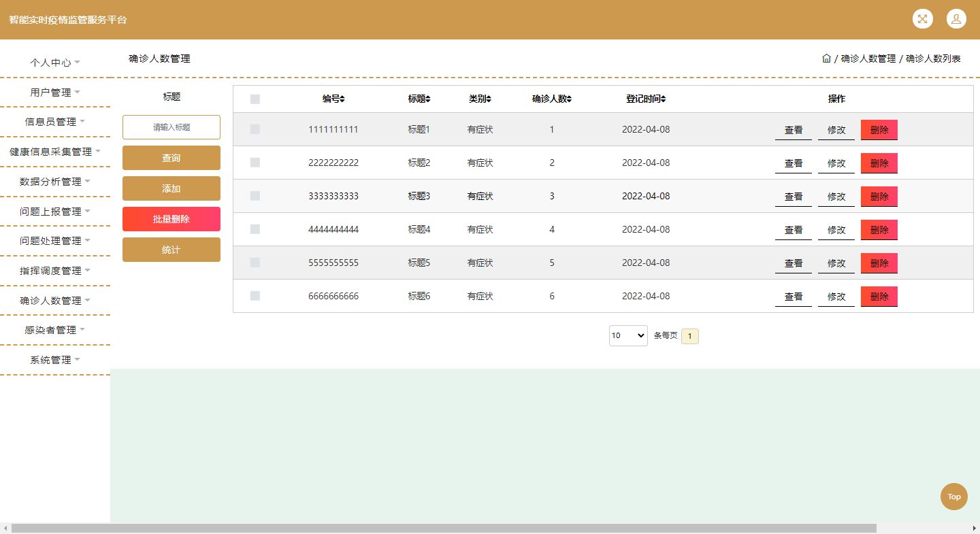The height and width of the screenshot is (534, 980).
Task: Sort by 标题 column arrows
Action: 428,99
